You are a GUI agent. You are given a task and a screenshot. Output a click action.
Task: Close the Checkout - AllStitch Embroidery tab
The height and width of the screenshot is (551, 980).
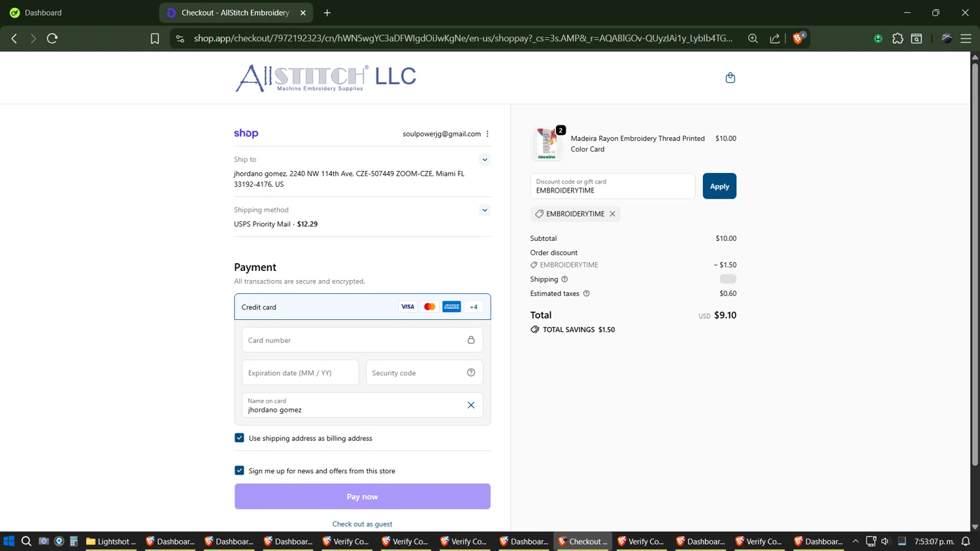pyautogui.click(x=303, y=12)
